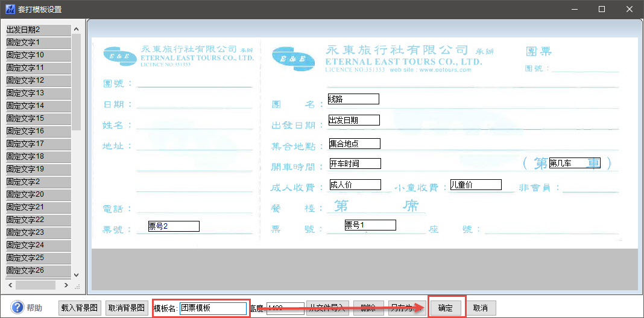Click the application icon in the title bar
Image resolution: width=644 pixels, height=318 pixels.
coord(10,9)
